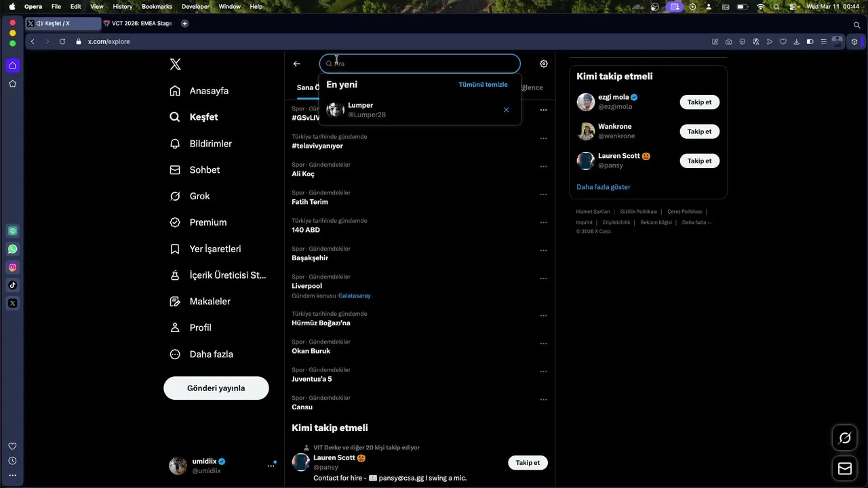Open the floating messages envelope button

point(844,468)
